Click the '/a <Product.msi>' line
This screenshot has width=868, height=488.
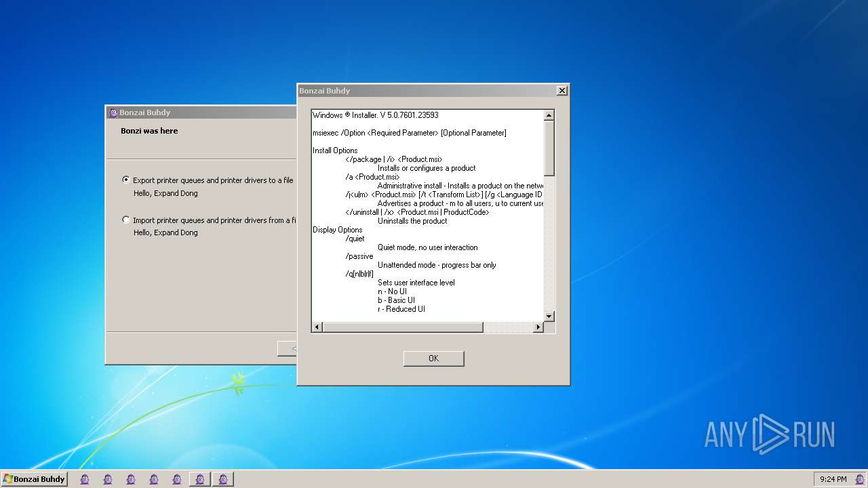(x=372, y=177)
